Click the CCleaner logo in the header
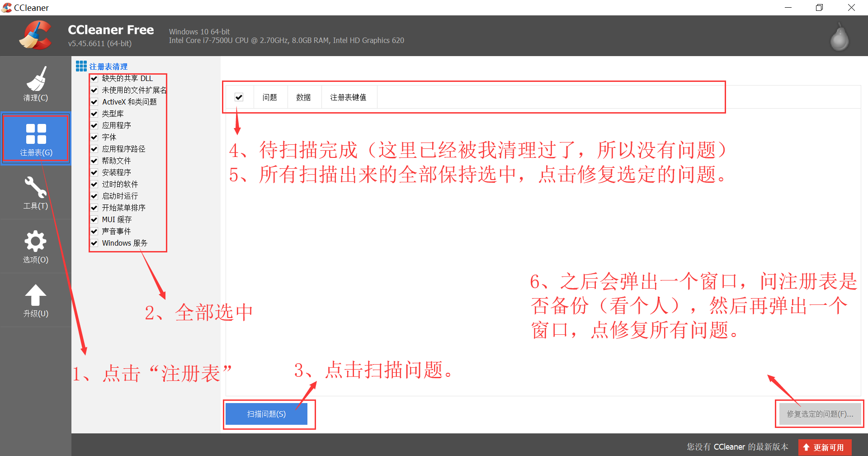 (35, 35)
